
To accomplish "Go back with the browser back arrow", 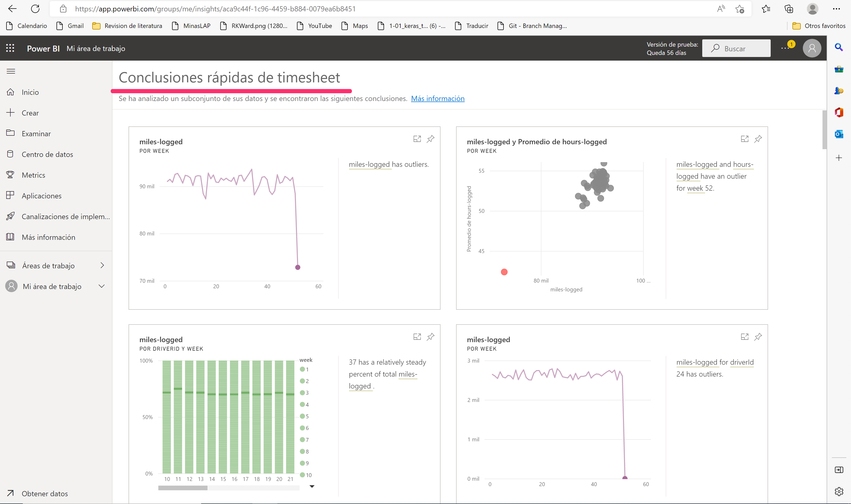I will click(x=12, y=9).
